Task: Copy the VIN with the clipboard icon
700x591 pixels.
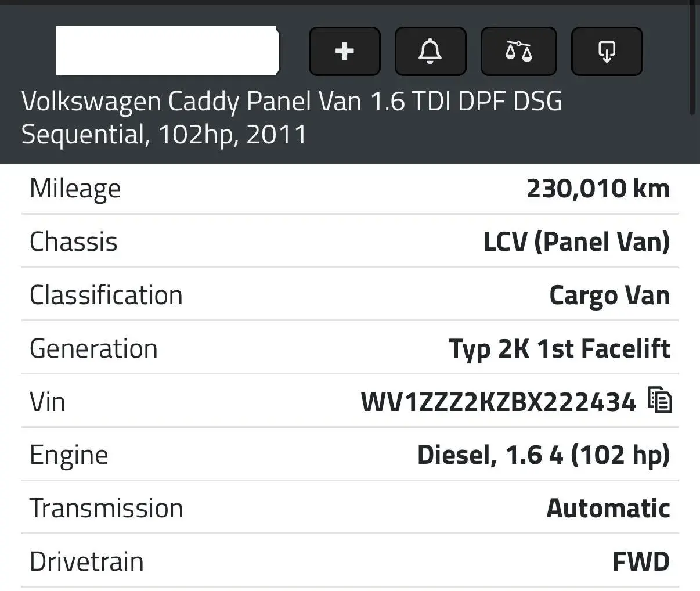Action: (660, 399)
